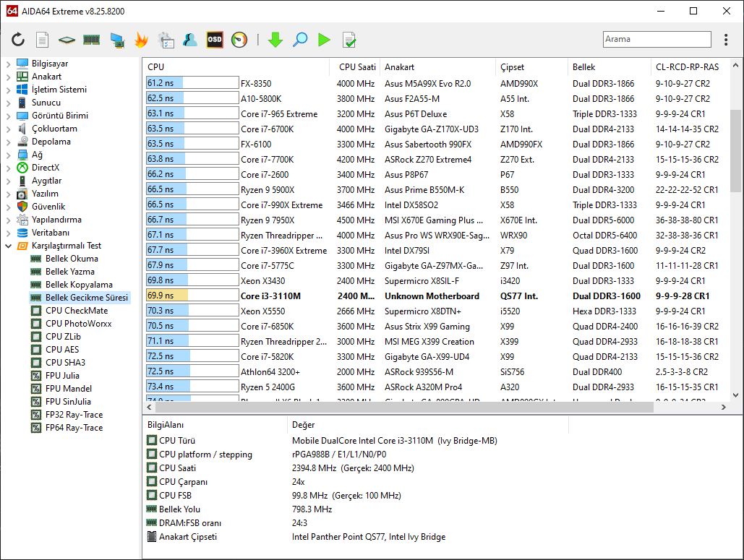Open the three-dot more options menu
This screenshot has height=560, width=744.
tap(725, 39)
